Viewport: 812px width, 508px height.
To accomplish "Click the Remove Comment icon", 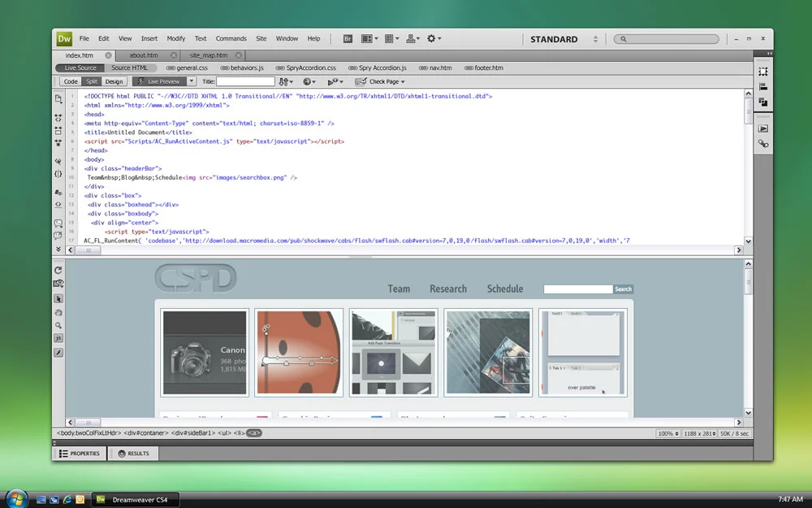I will coord(58,236).
